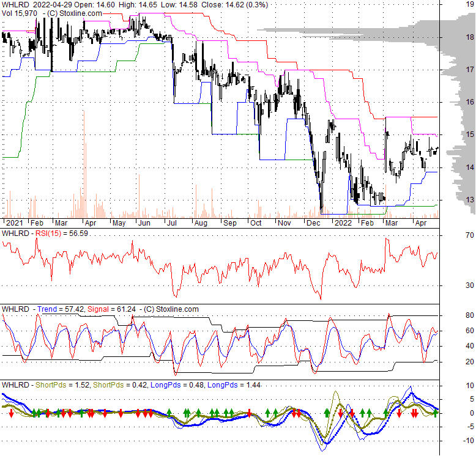
Task: Click the WHLRD 2022-04-29 header quote text
Action: coord(135,5)
